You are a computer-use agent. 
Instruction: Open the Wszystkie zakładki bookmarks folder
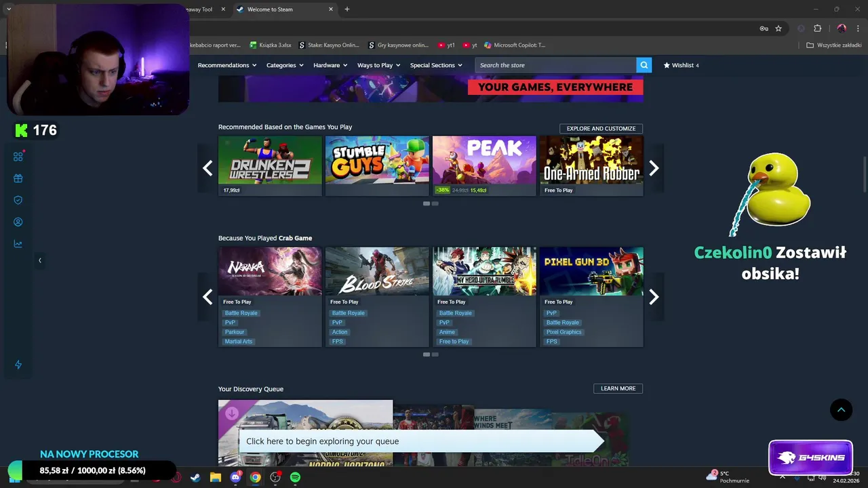833,45
